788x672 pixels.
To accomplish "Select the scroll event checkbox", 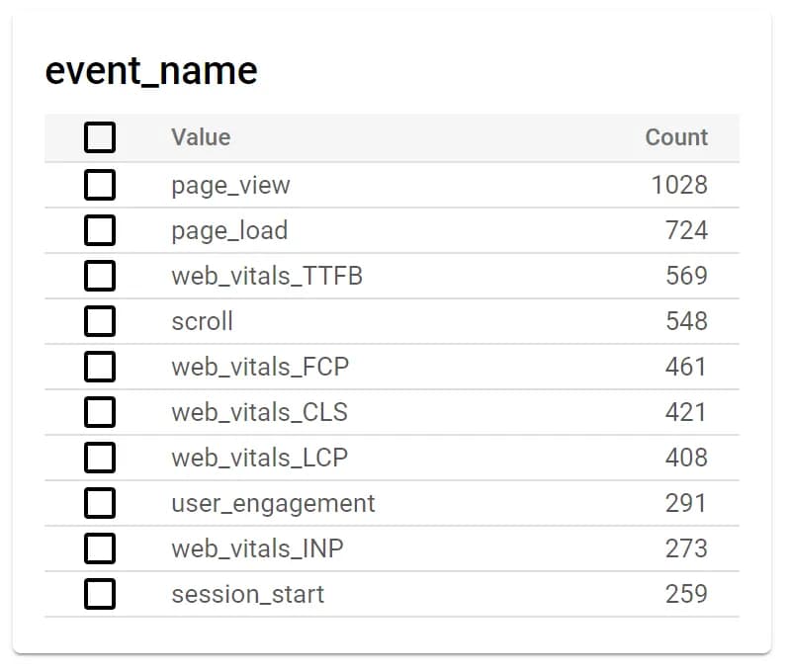I will [100, 321].
